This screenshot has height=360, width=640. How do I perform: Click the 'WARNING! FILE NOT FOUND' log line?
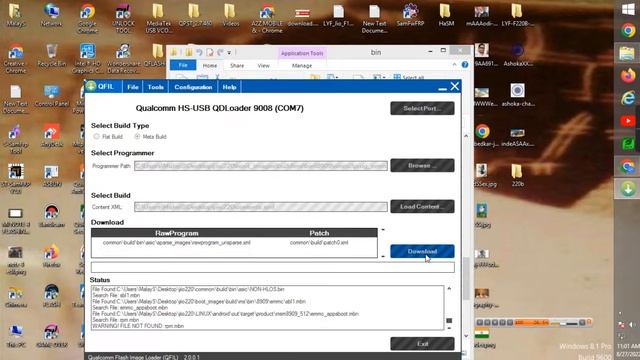(x=138, y=326)
